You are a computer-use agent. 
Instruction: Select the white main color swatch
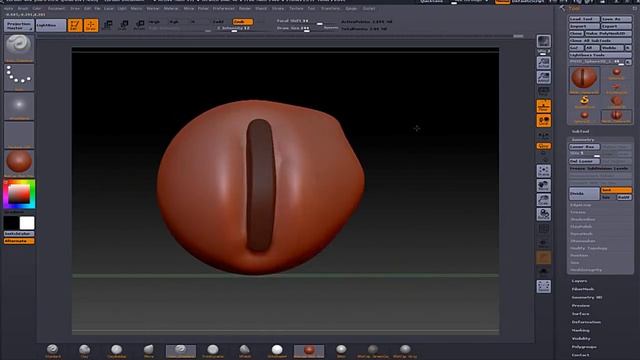click(x=27, y=223)
